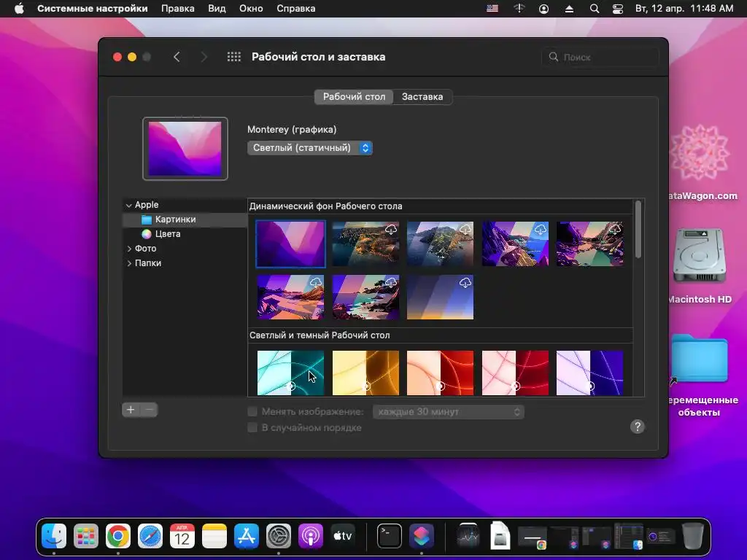The width and height of the screenshot is (747, 560).
Task: Open the Системные настройки app menu
Action: tap(93, 9)
